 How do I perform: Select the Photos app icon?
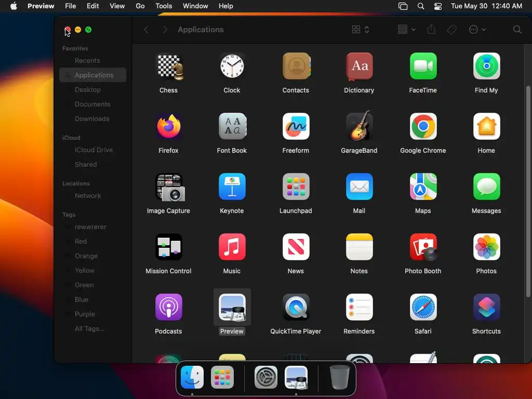click(x=486, y=247)
